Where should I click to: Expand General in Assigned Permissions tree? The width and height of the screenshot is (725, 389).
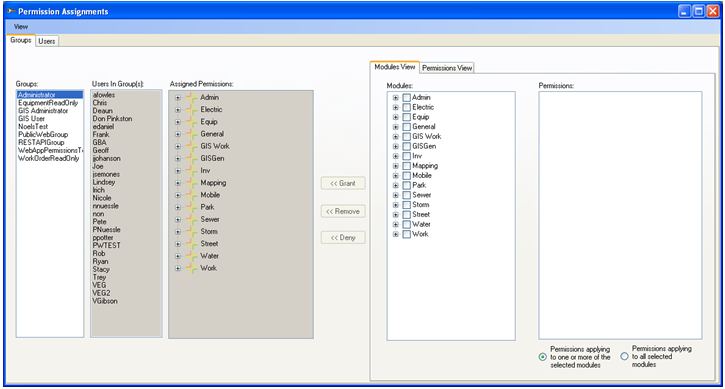tap(178, 134)
